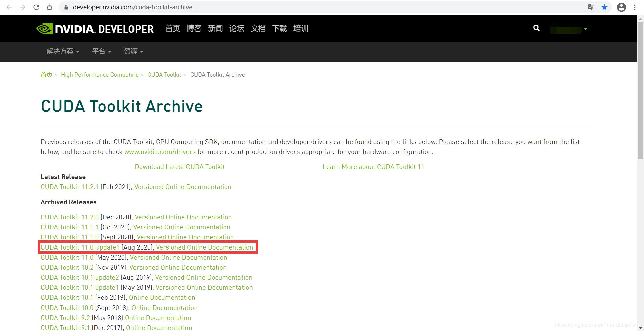Open Chrome three-dot menu
The image size is (644, 331).
pos(635,7)
